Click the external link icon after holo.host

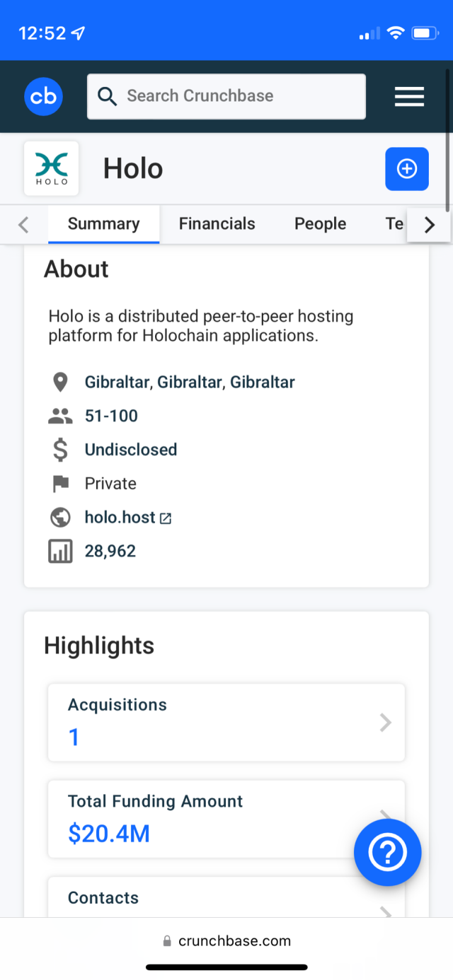pyautogui.click(x=166, y=518)
